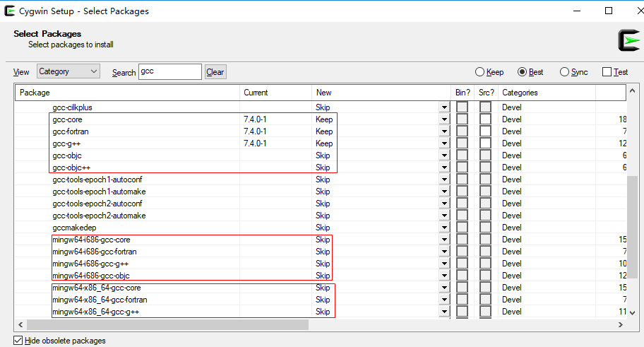
Task: Click the vertical scrollbar up arrow
Action: tap(633, 90)
